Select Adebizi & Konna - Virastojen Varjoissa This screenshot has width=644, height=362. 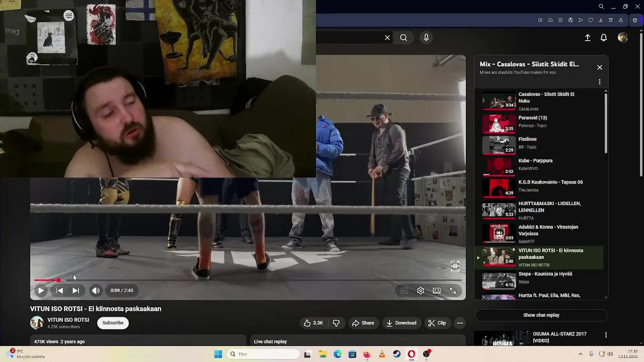click(x=541, y=234)
